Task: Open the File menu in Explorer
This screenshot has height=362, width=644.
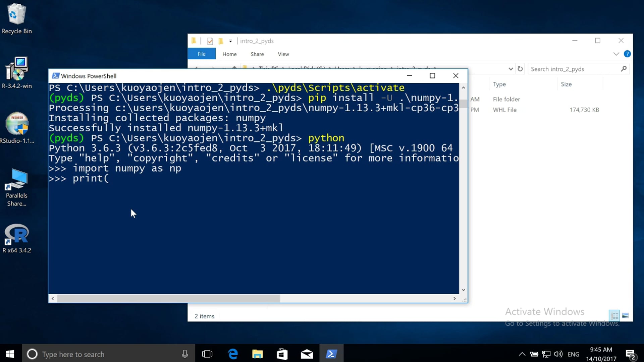Action: coord(202,54)
